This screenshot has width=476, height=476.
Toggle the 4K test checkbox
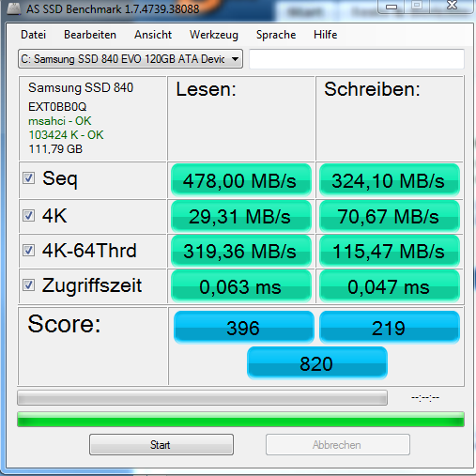pos(28,215)
